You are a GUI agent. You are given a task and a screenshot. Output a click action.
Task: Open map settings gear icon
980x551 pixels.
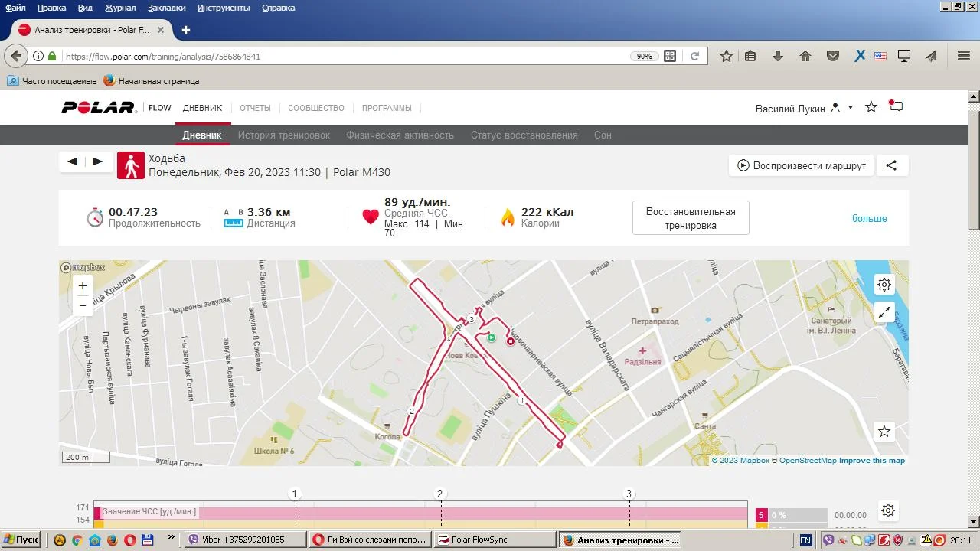(884, 285)
